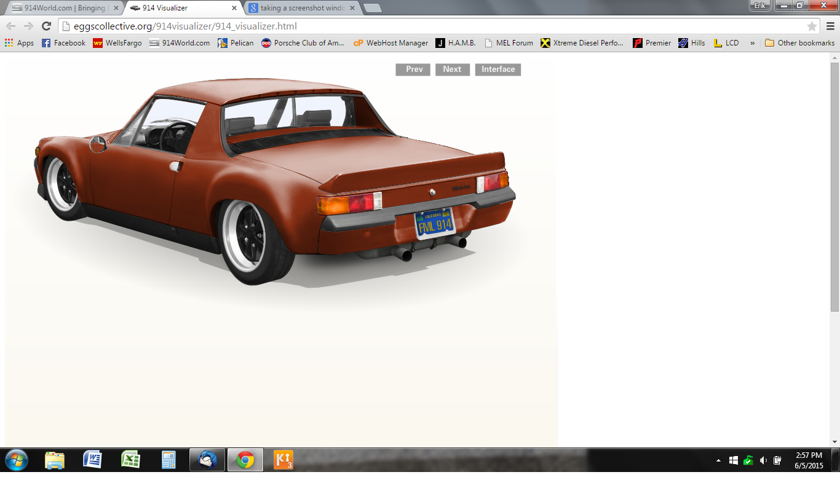Click the address bar URL field
The width and height of the screenshot is (840, 504).
(x=430, y=26)
